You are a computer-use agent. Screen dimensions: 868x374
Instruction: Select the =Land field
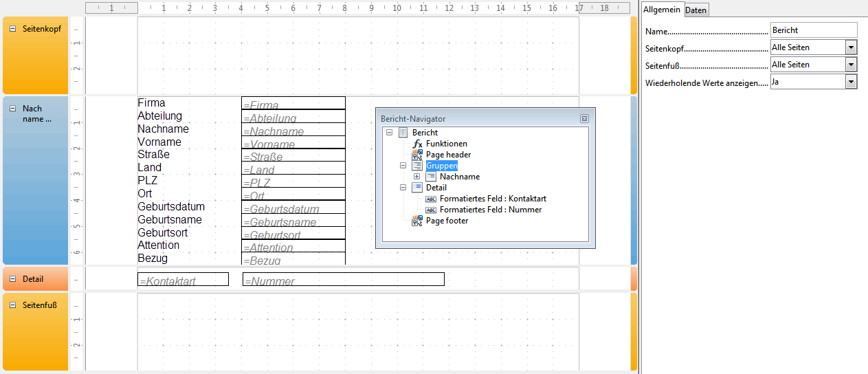tap(293, 168)
